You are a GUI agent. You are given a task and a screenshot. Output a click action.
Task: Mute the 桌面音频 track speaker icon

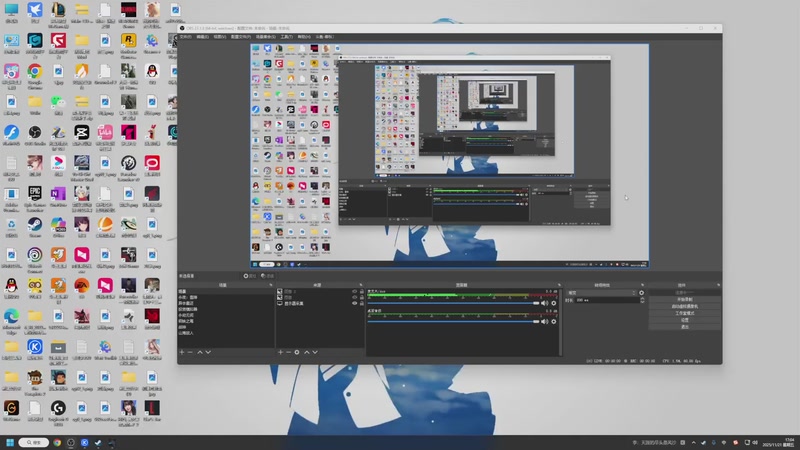click(544, 321)
